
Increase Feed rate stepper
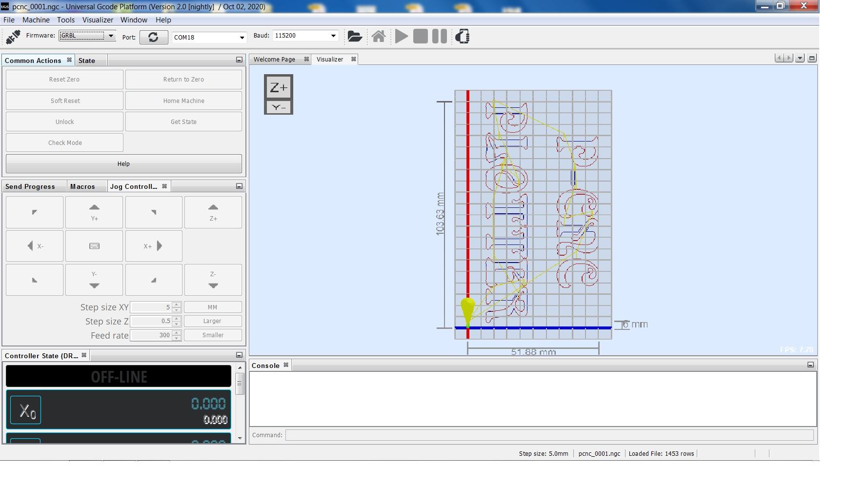coord(177,333)
